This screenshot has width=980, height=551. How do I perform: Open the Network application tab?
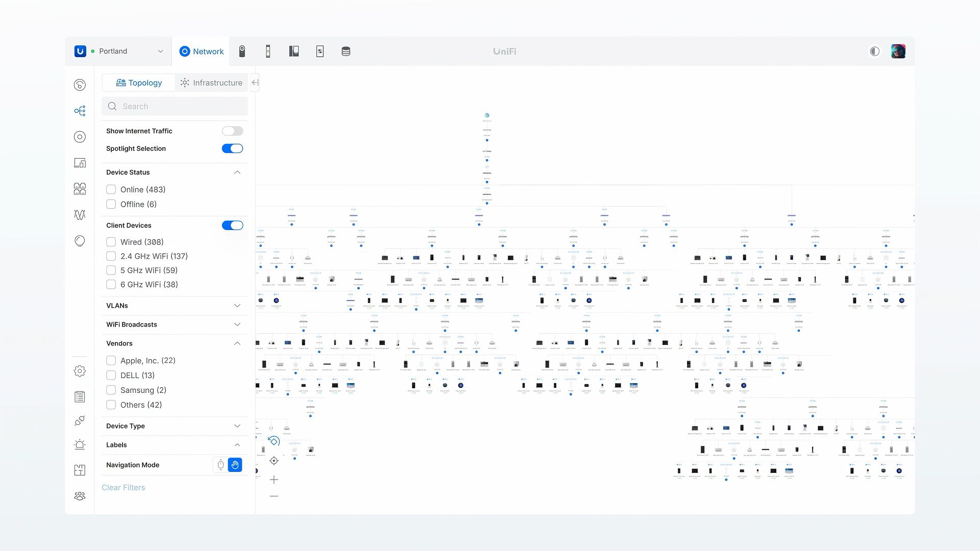point(201,51)
